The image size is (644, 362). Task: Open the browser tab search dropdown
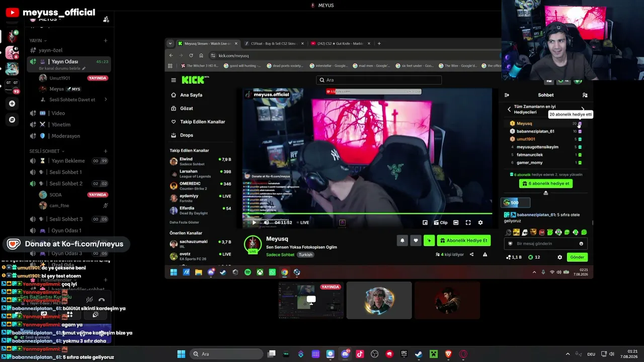click(170, 44)
